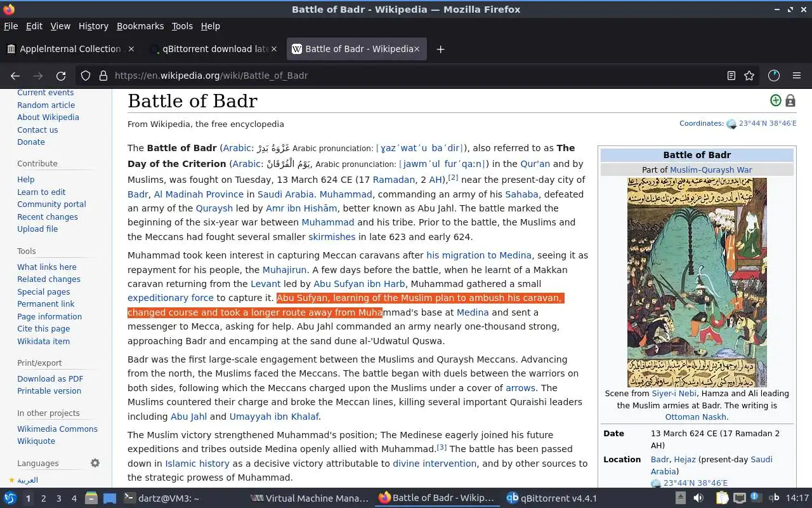The image size is (812, 508).
Task: Open the View menu
Action: pyautogui.click(x=60, y=26)
